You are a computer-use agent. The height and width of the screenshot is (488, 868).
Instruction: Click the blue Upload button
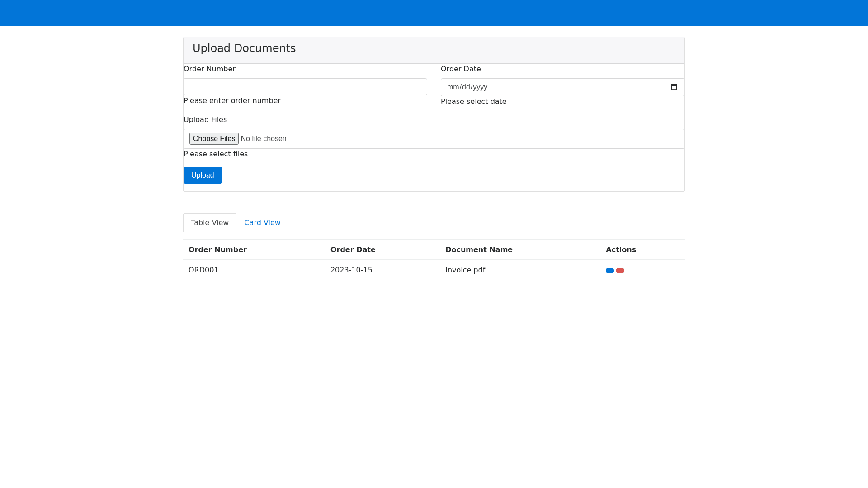(x=203, y=175)
